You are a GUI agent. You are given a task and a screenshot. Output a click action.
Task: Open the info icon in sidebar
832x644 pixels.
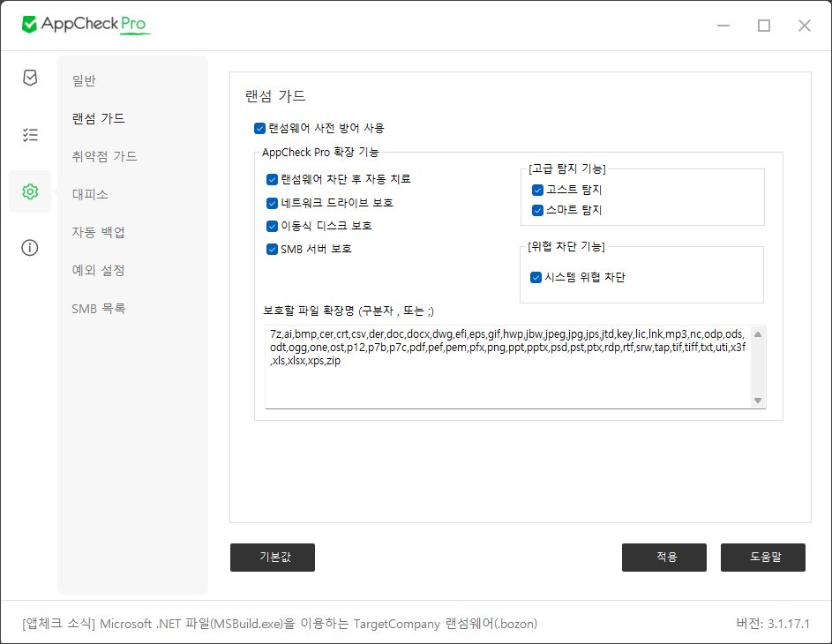click(x=30, y=247)
